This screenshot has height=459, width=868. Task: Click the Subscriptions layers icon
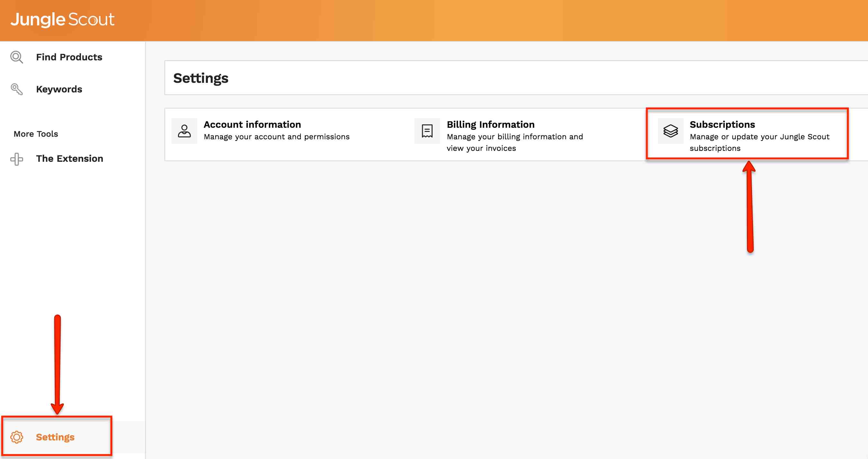(x=670, y=131)
